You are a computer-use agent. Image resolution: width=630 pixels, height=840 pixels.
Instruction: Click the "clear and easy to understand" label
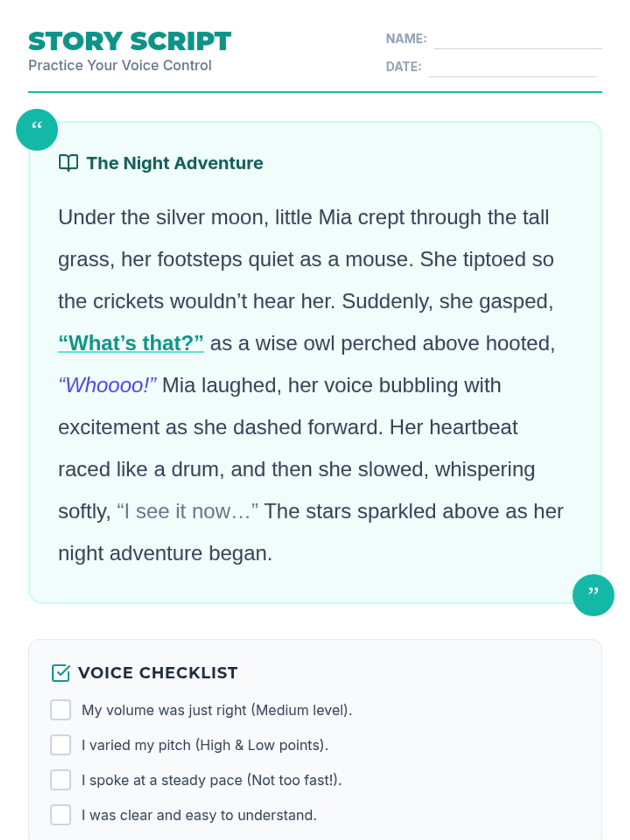point(199,815)
